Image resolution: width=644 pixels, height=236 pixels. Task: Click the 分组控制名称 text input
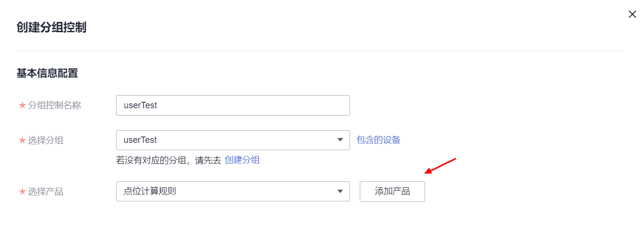[233, 105]
